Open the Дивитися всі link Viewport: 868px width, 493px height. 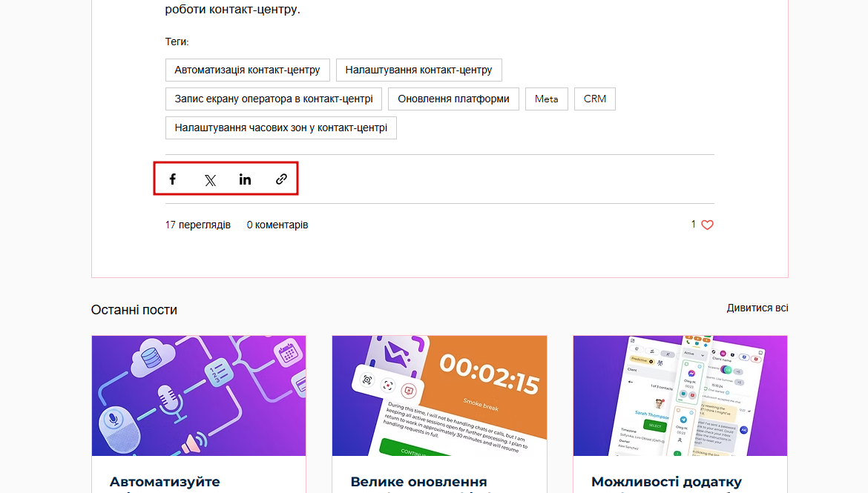coord(757,308)
